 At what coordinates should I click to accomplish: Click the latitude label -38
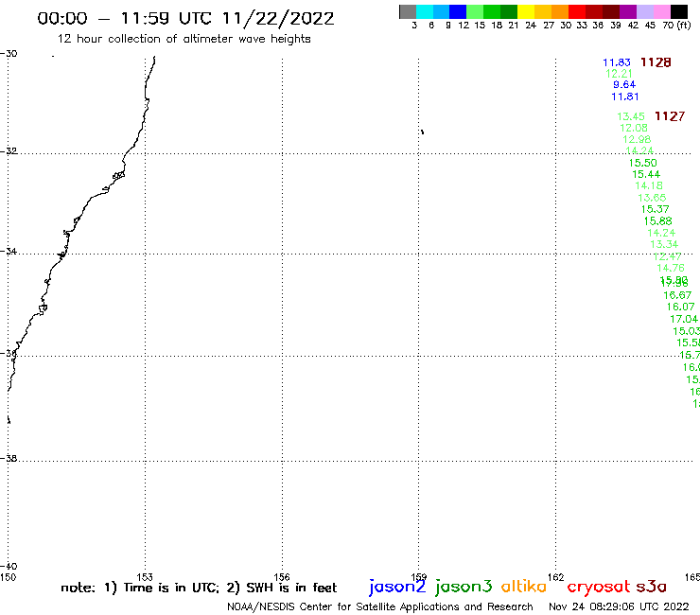[x=9, y=459]
